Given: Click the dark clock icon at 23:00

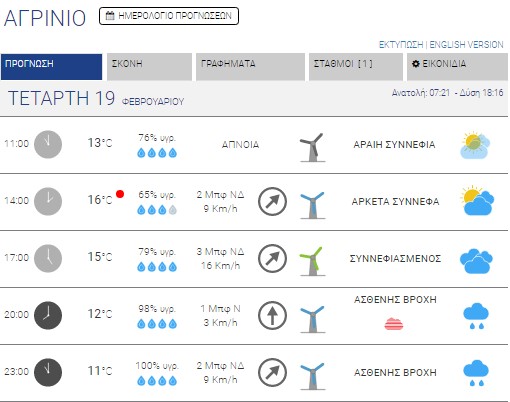Looking at the screenshot, I should pyautogui.click(x=48, y=372).
